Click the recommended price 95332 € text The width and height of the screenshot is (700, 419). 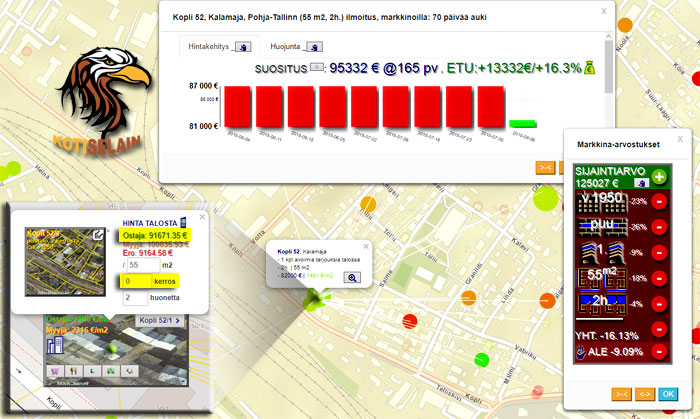tap(354, 68)
